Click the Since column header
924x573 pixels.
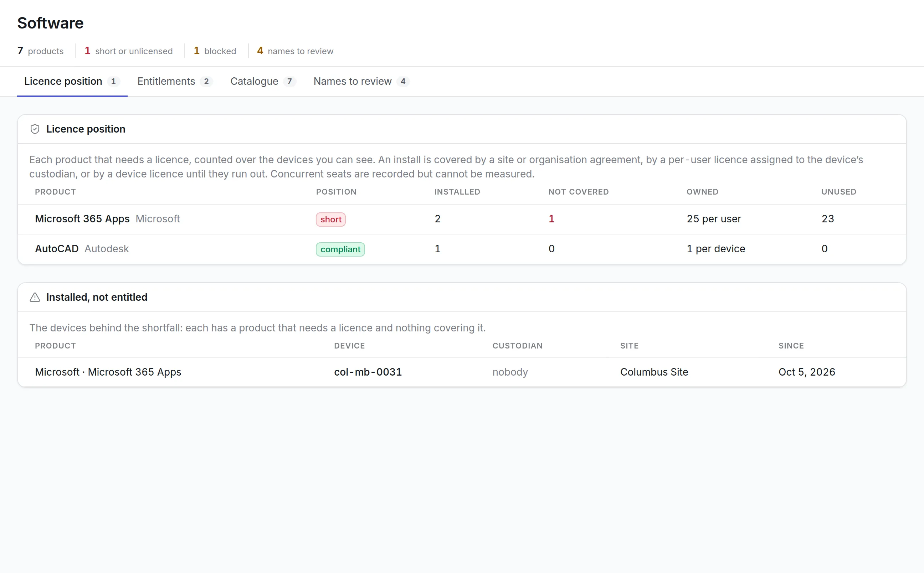791,346
